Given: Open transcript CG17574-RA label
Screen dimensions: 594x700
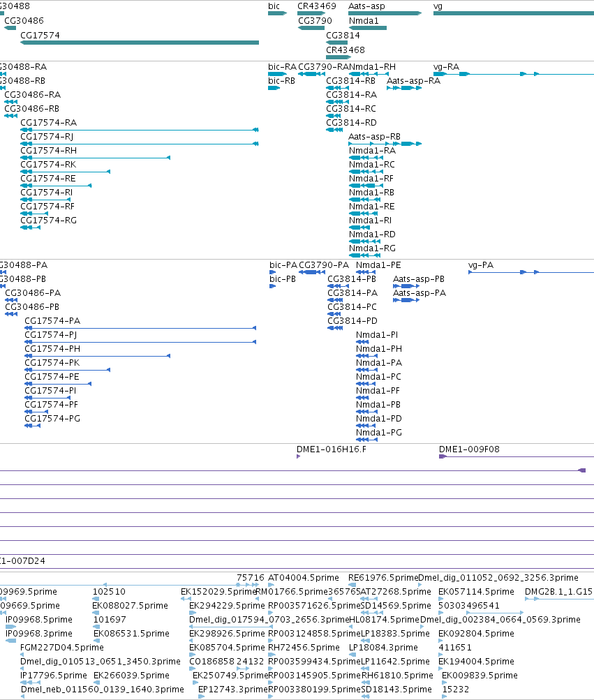Looking at the screenshot, I should pyautogui.click(x=49, y=122).
